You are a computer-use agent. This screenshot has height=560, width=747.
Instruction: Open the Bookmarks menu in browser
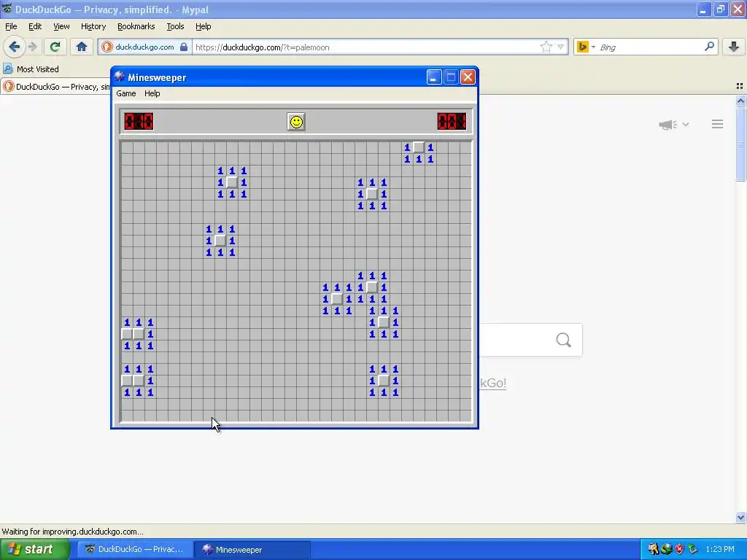[x=136, y=26]
